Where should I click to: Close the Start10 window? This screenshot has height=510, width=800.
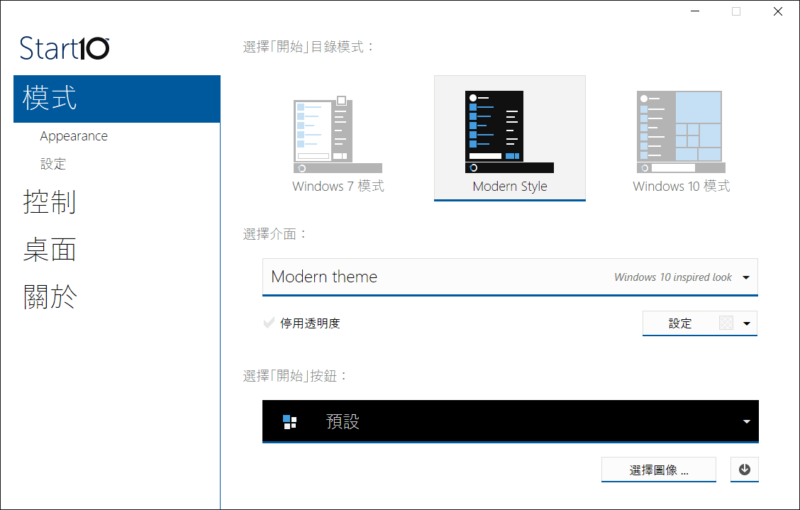click(778, 11)
